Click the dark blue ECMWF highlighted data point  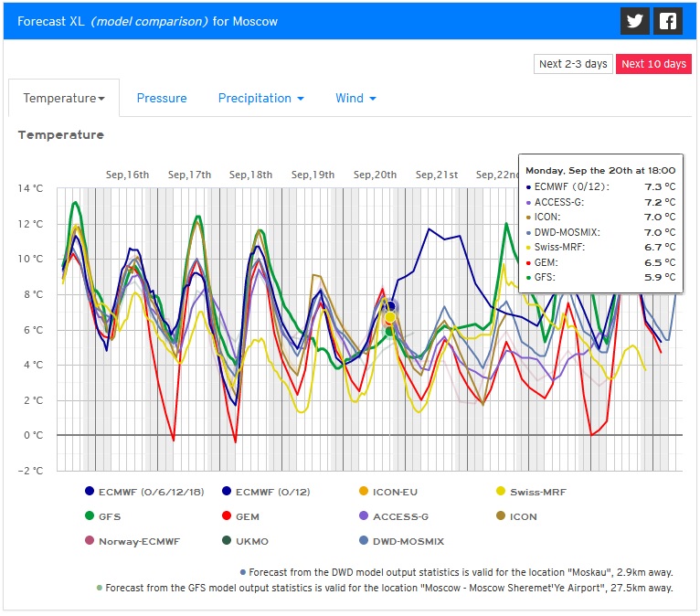click(x=390, y=306)
